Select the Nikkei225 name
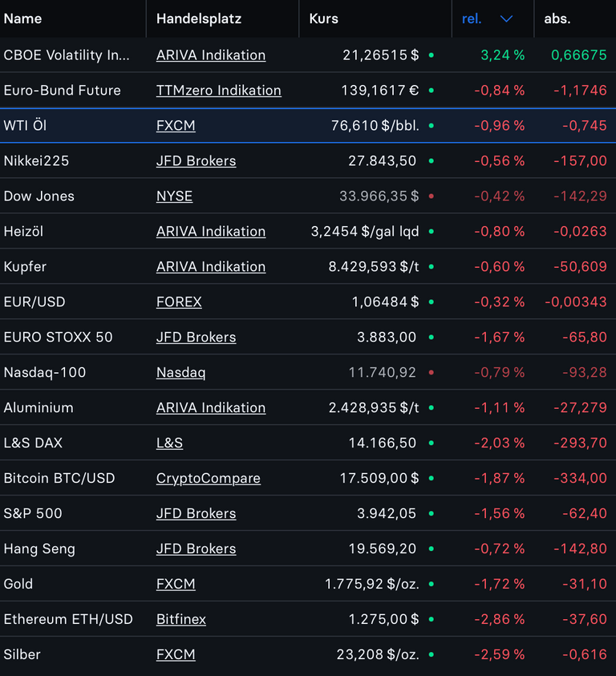 click(x=36, y=161)
